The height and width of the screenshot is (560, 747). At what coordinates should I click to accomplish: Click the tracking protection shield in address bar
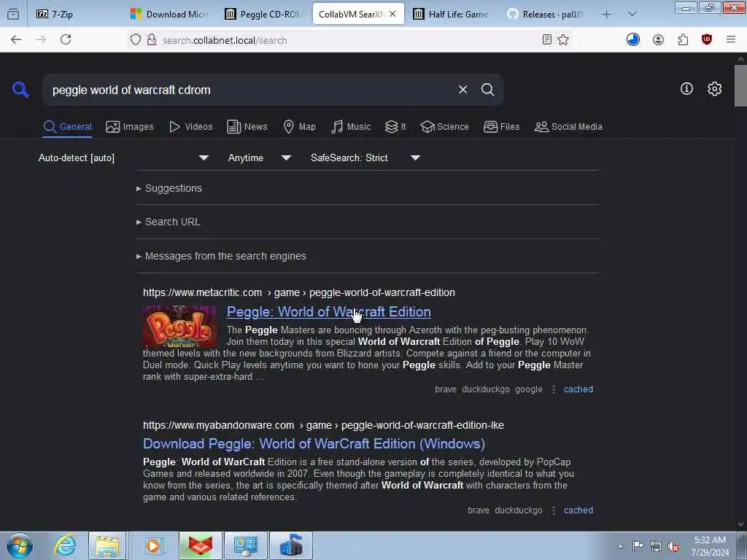[x=136, y=40]
